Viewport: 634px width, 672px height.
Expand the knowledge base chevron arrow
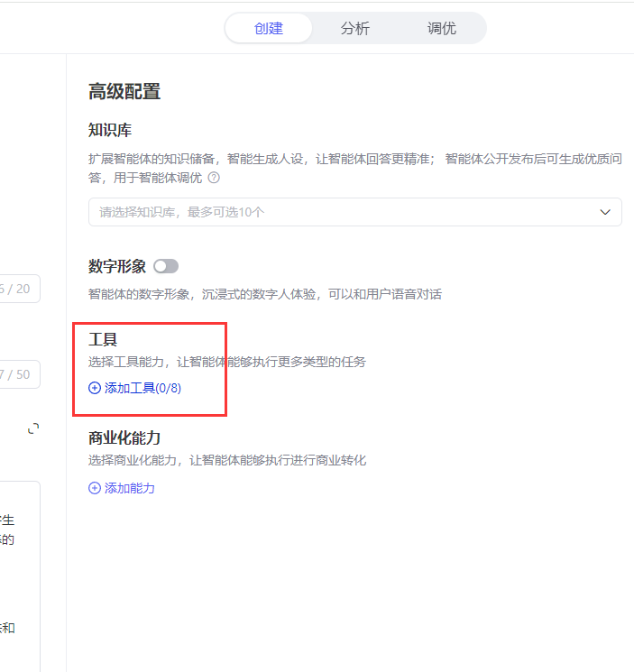pos(605,212)
